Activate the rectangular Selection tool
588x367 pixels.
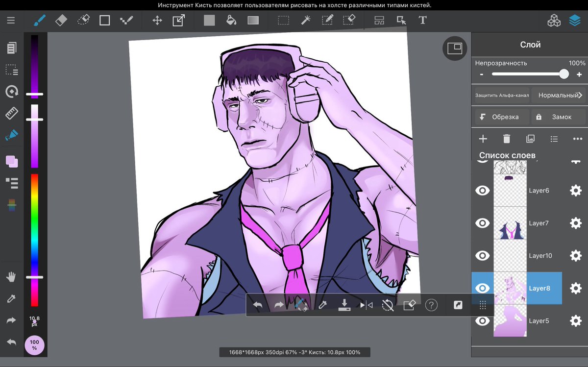pyautogui.click(x=283, y=21)
